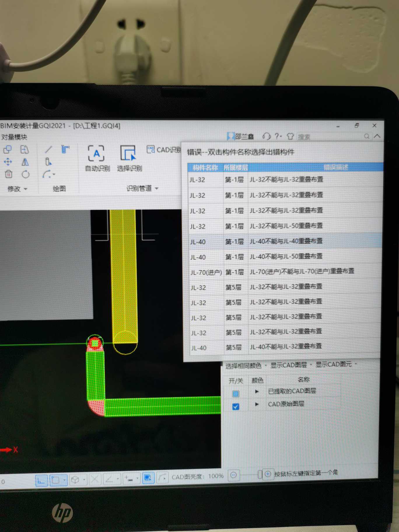Click the plus-minus offset icon in status bar

pos(129,478)
